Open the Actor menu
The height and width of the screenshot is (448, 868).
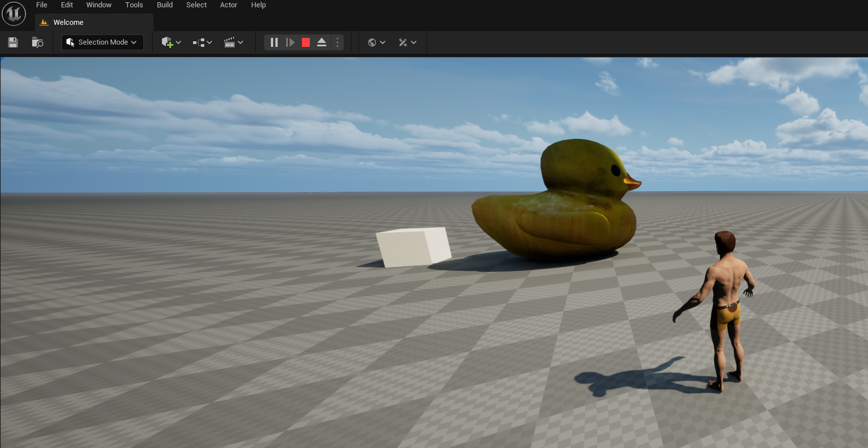point(229,5)
